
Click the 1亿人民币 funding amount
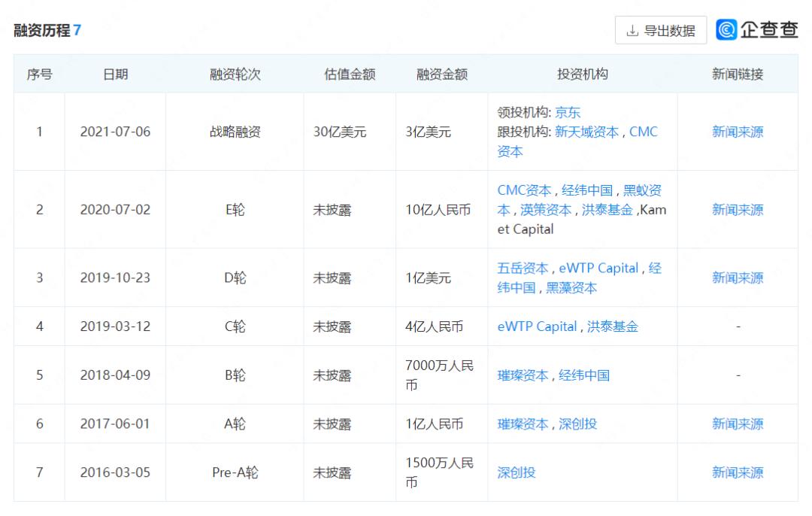[x=435, y=423]
